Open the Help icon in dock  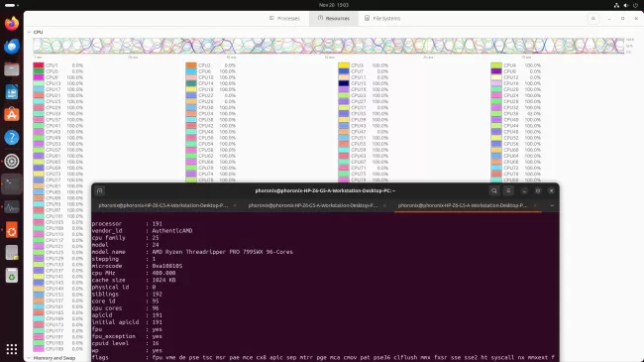(12, 138)
